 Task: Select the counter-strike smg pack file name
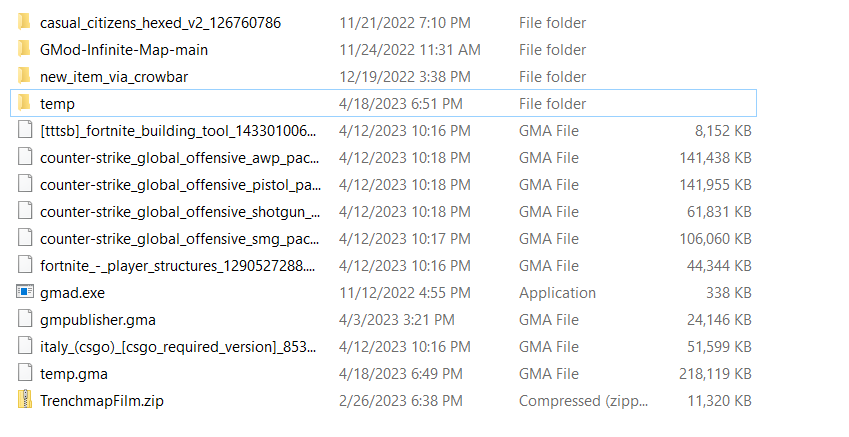[180, 239]
